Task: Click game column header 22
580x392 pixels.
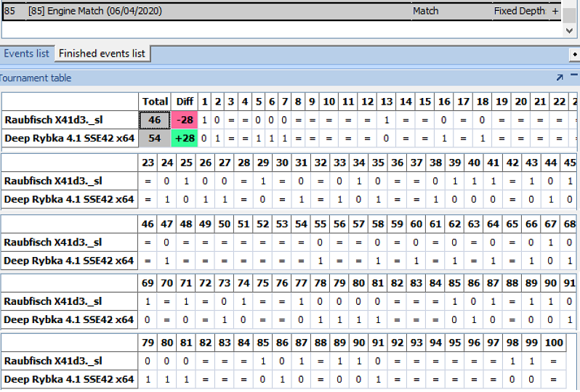Action: 560,102
